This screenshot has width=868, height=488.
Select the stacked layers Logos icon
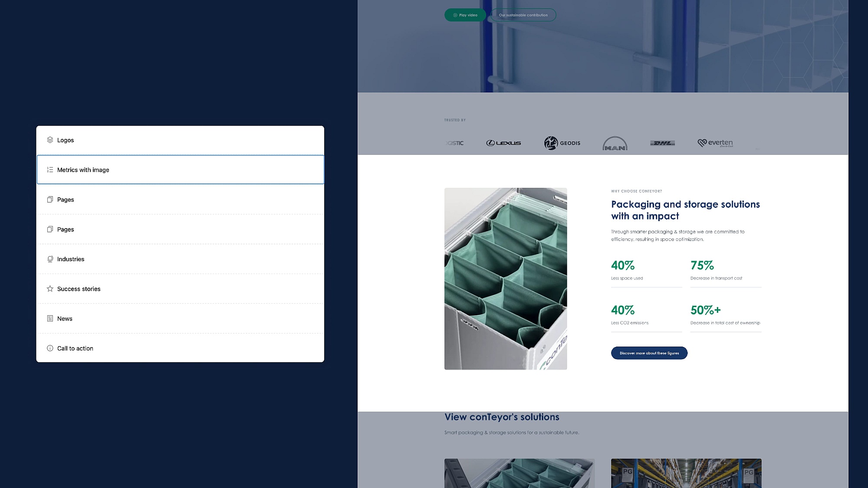click(x=50, y=139)
